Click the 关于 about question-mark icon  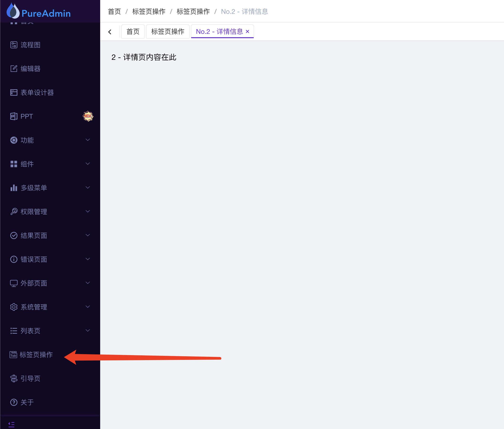[14, 402]
